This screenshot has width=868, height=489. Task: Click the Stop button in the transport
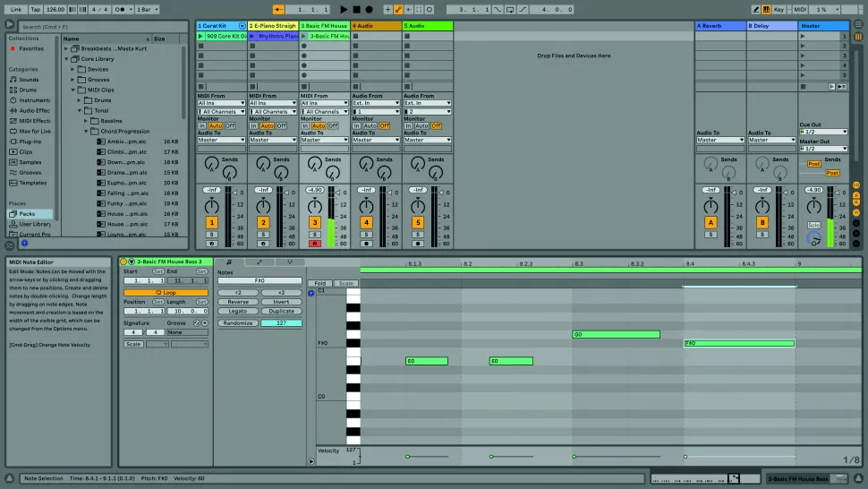click(x=356, y=9)
